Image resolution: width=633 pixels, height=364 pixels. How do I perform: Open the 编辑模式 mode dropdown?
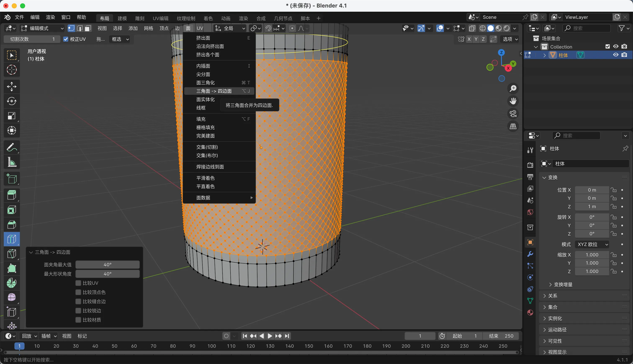(x=42, y=28)
